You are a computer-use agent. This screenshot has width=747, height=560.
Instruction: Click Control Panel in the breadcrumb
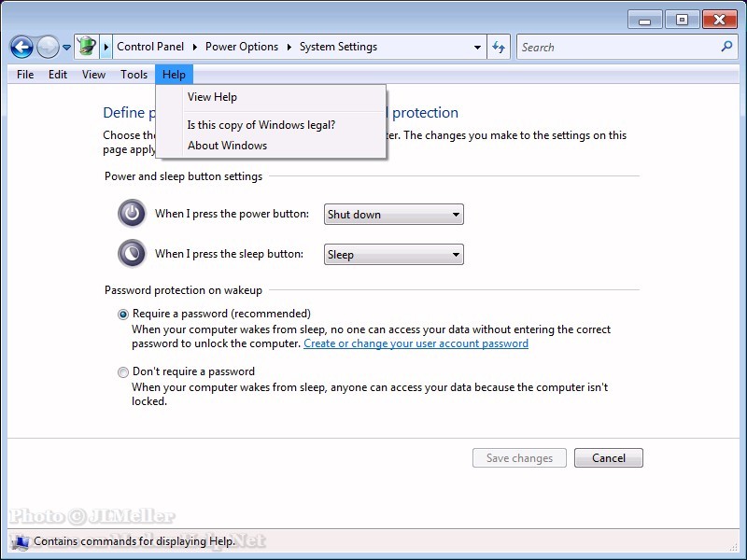[x=150, y=47]
